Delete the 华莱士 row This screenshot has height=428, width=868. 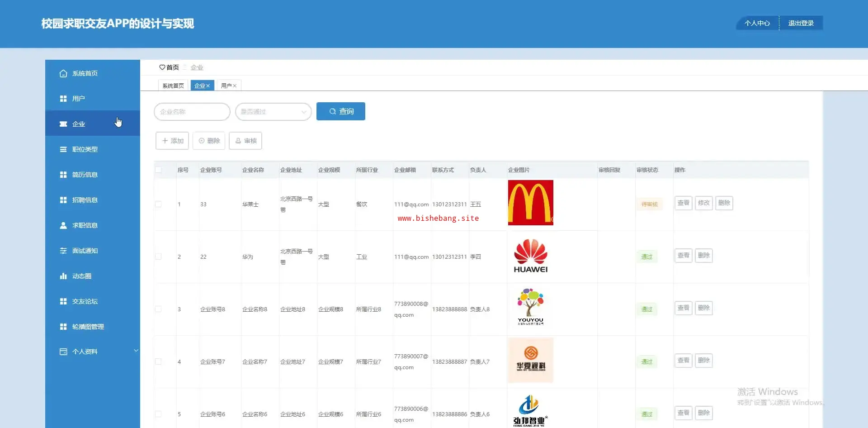coord(724,203)
